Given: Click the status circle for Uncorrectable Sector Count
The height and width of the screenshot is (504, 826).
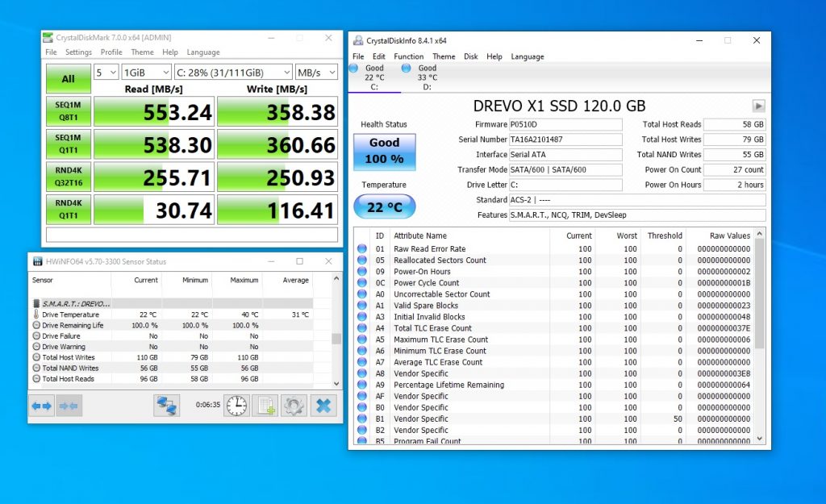Looking at the screenshot, I should click(362, 294).
